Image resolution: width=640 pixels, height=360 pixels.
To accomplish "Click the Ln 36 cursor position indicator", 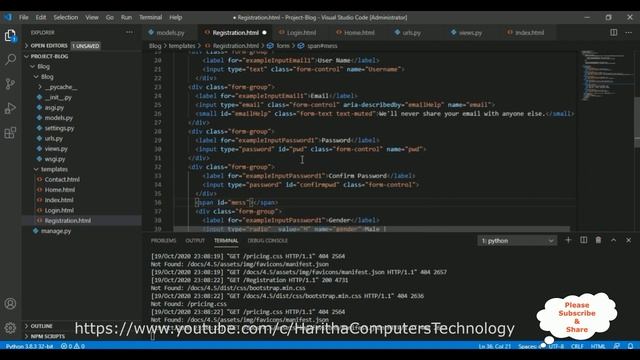I will point(495,346).
